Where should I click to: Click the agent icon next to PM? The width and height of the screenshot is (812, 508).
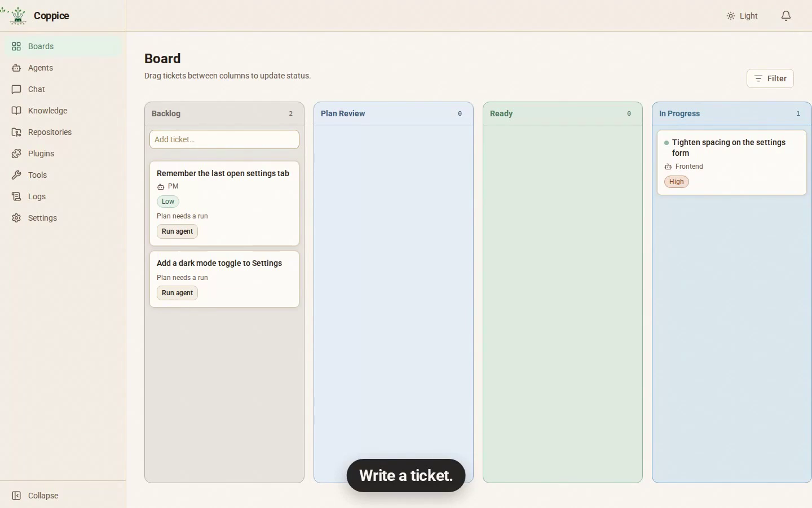tap(161, 187)
